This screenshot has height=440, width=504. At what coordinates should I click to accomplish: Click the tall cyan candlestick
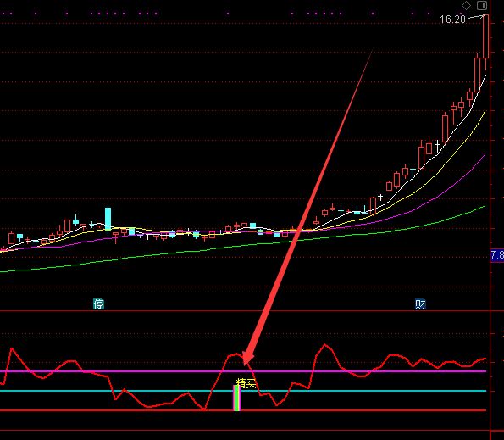pos(108,219)
